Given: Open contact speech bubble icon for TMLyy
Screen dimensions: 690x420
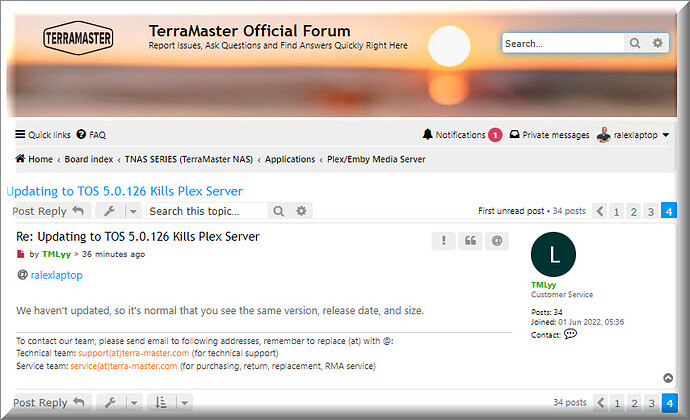Looking at the screenshot, I should tap(570, 334).
